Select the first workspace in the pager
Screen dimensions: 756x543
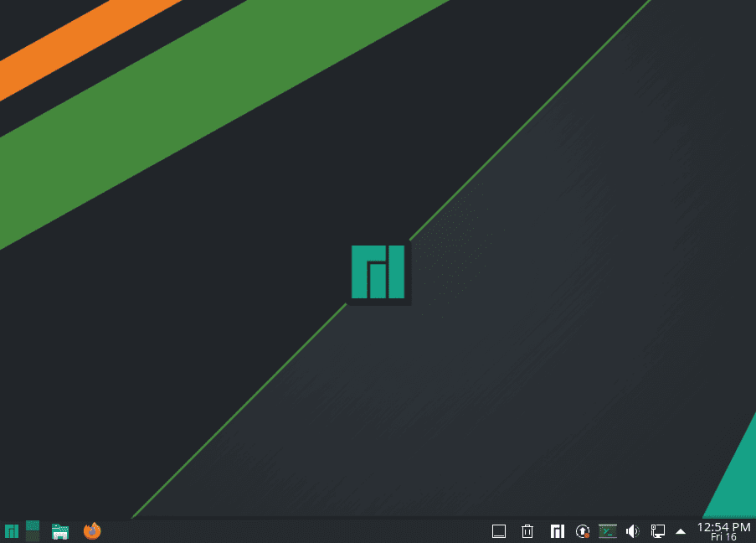click(x=32, y=525)
